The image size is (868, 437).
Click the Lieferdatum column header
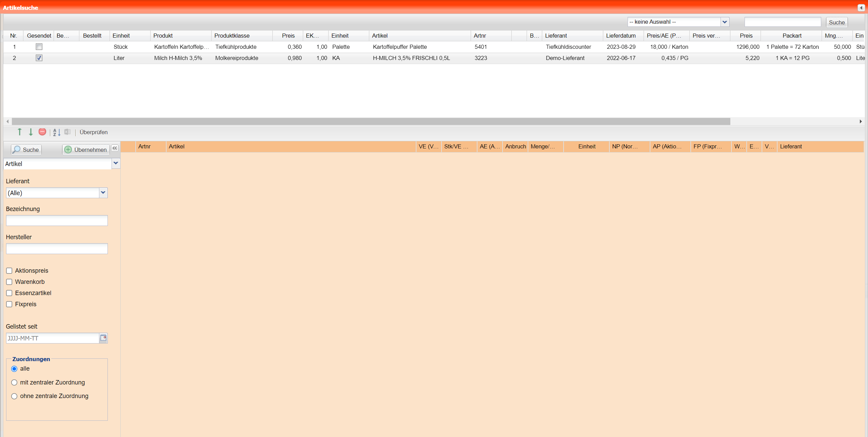tap(621, 36)
